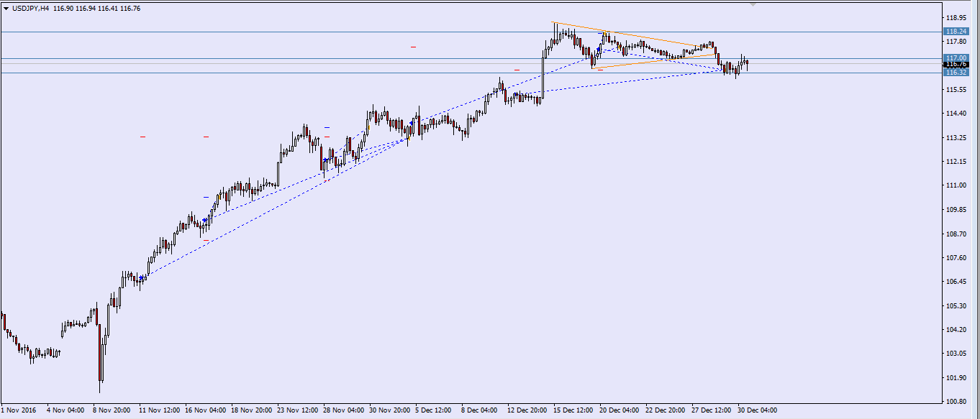Click the 5 Dec 12:00 time label
Viewport: 980px width, 419px height.
coord(434,410)
